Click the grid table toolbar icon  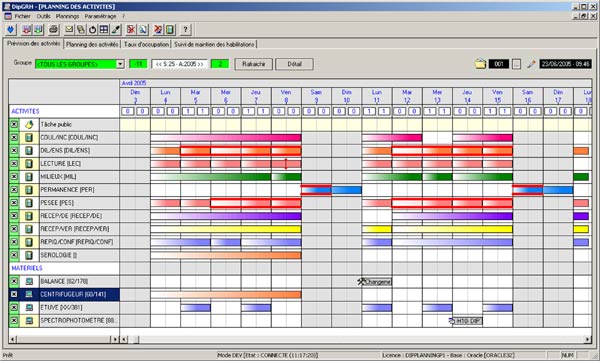tap(104, 29)
